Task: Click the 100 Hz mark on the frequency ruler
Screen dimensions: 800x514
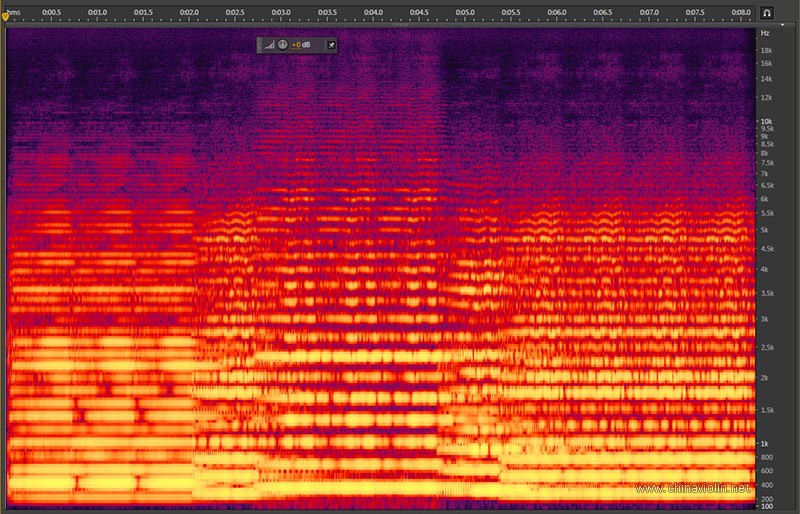Action: [x=766, y=507]
